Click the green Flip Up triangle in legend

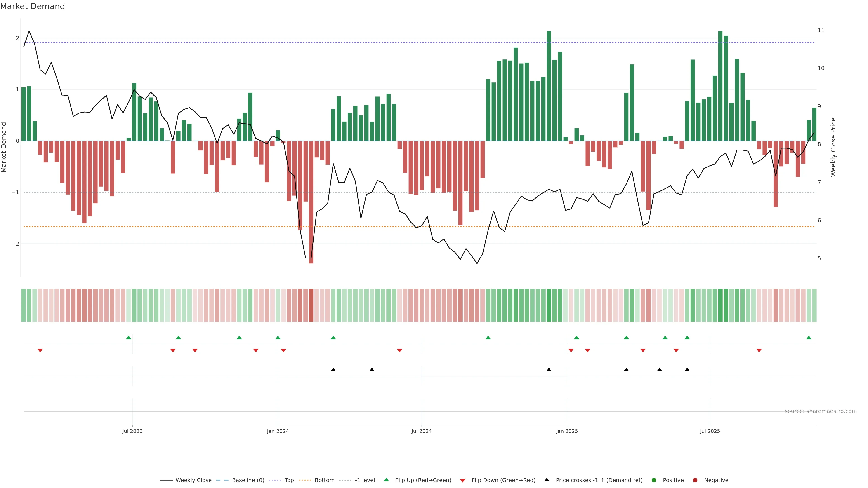tap(387, 480)
